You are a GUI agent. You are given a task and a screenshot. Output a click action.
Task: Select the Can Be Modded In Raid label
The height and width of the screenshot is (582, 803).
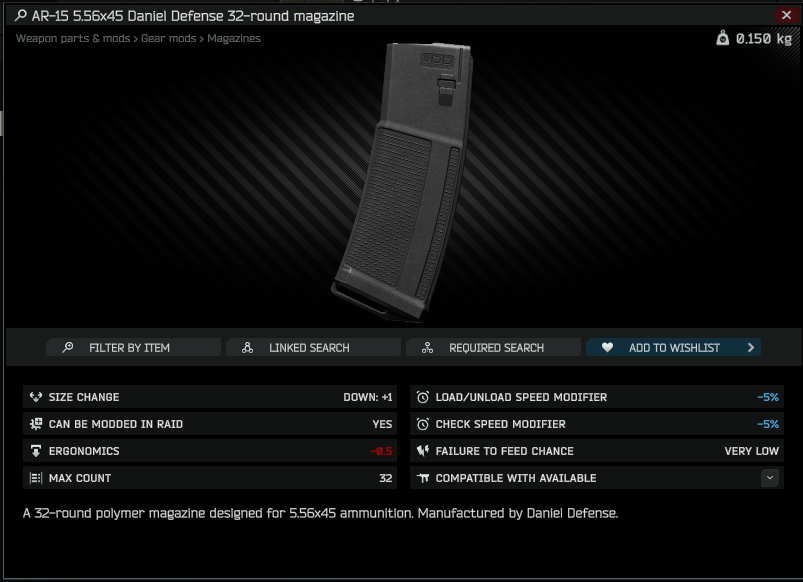tap(116, 424)
